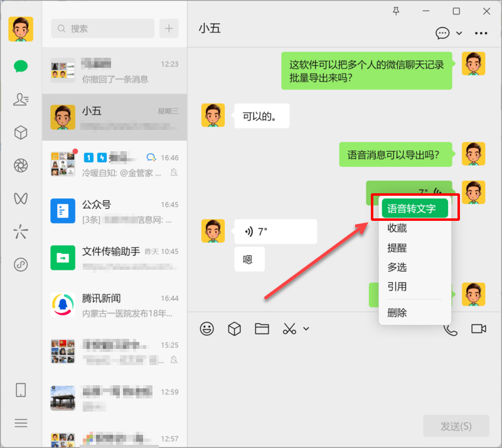
Task: Open Favorites cube icon in sidebar
Action: tap(21, 132)
